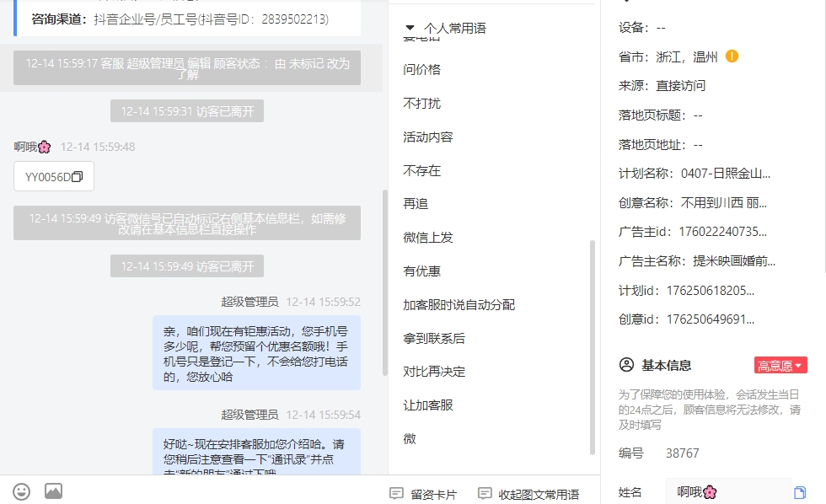
Task: Copy the YY0056D WeChat ID
Action: (x=78, y=176)
